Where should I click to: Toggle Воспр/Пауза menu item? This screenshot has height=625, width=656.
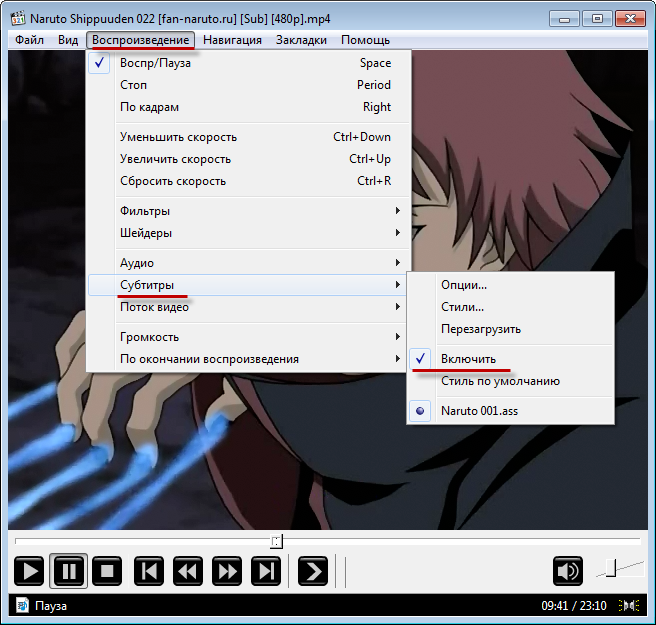coord(249,63)
